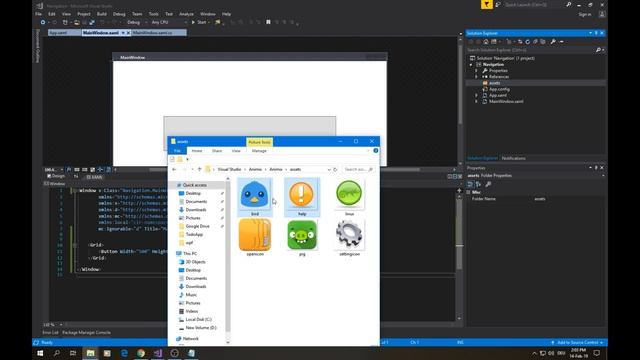Switch to the Design view tab

point(56,176)
